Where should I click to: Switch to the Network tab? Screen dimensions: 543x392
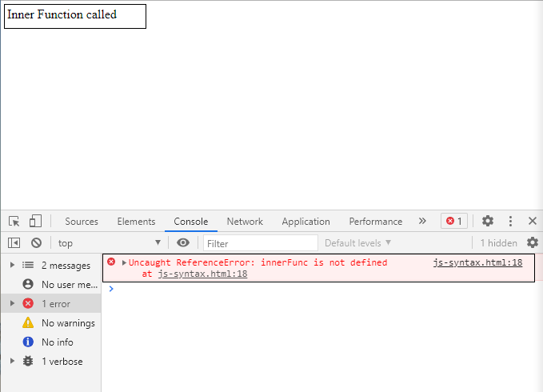coord(245,222)
